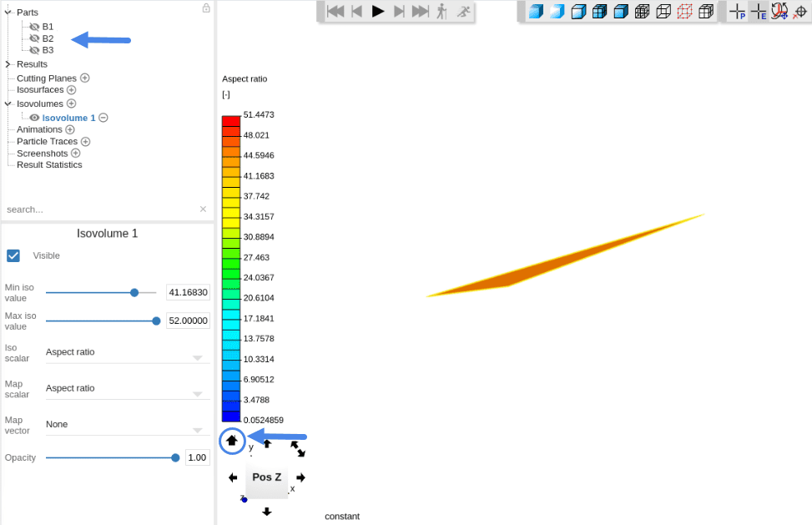Select the shaded surface rendering mode icon

tap(535, 12)
